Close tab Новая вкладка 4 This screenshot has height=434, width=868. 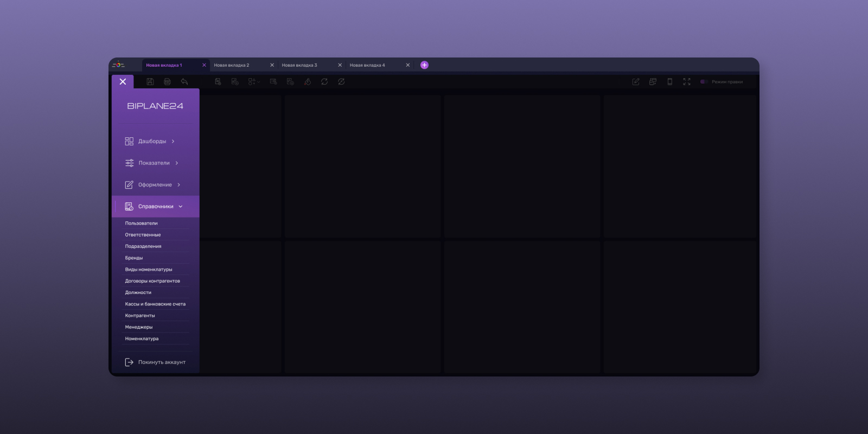tap(408, 65)
